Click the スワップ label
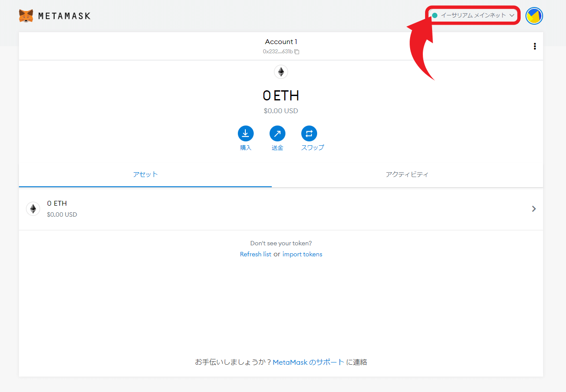The image size is (566, 392). coord(313,148)
